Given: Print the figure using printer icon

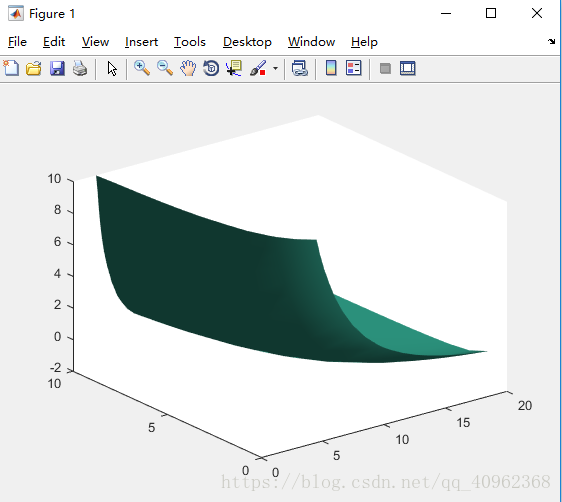Looking at the screenshot, I should coord(80,68).
